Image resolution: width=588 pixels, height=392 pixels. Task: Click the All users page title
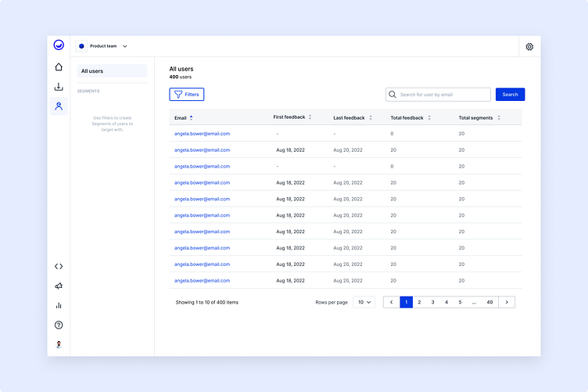[x=181, y=69]
